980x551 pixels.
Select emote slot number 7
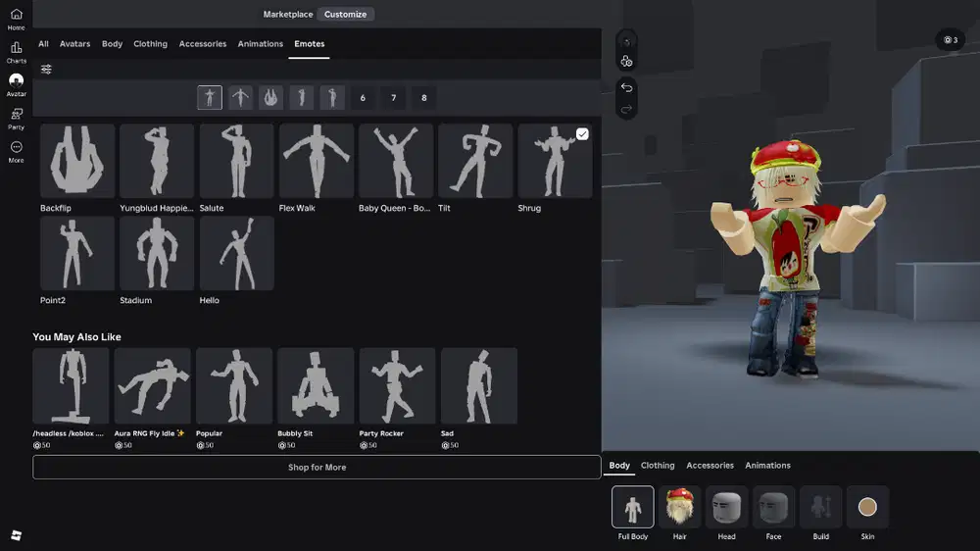pyautogui.click(x=393, y=98)
